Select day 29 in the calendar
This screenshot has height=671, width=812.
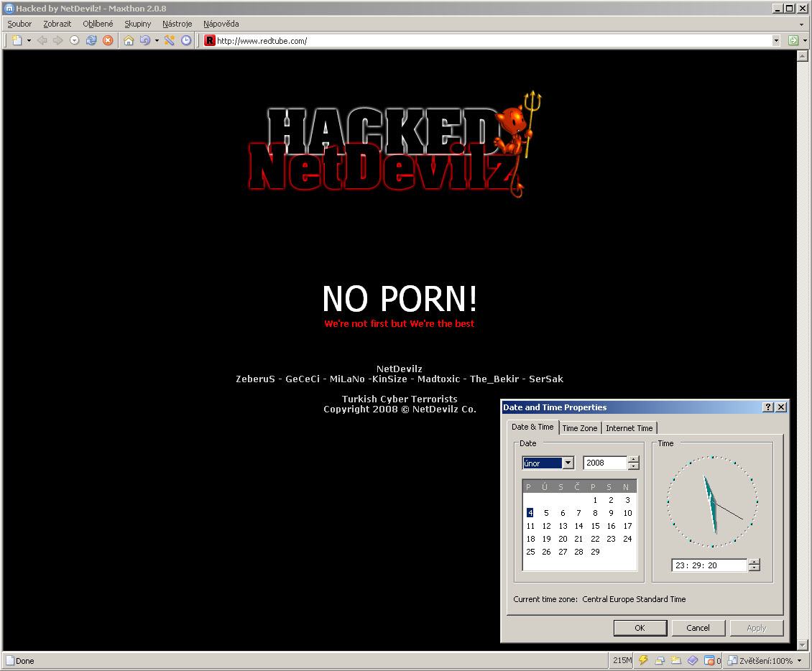tap(595, 552)
